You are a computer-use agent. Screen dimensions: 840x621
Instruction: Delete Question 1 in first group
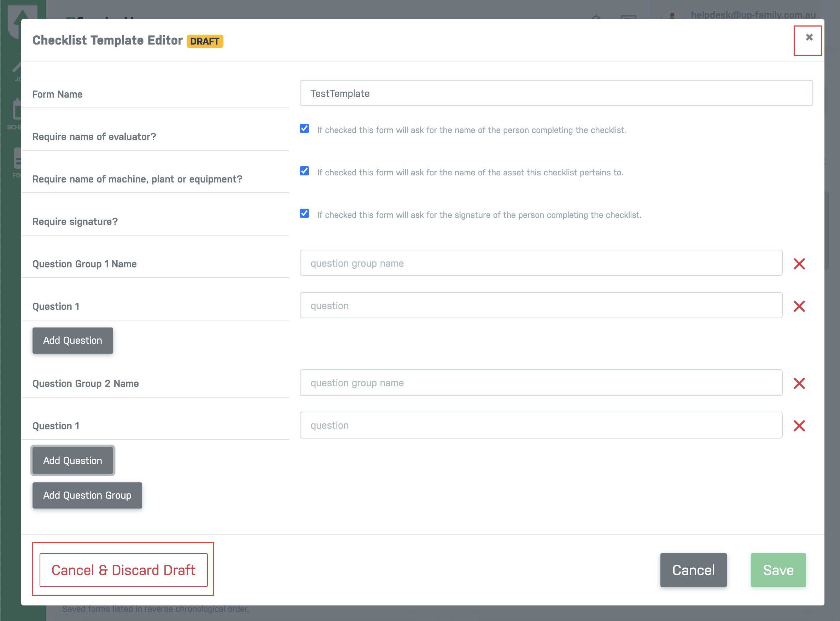coord(799,306)
